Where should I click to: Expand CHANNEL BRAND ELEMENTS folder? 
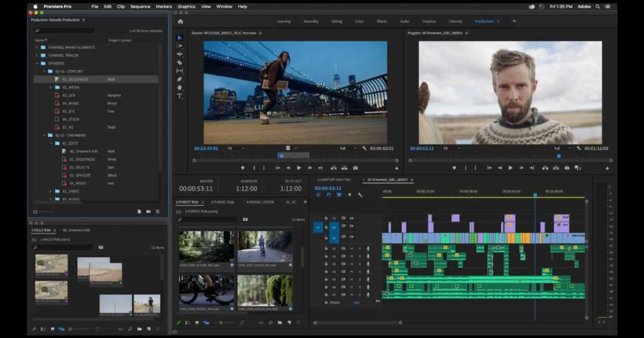[x=36, y=48]
